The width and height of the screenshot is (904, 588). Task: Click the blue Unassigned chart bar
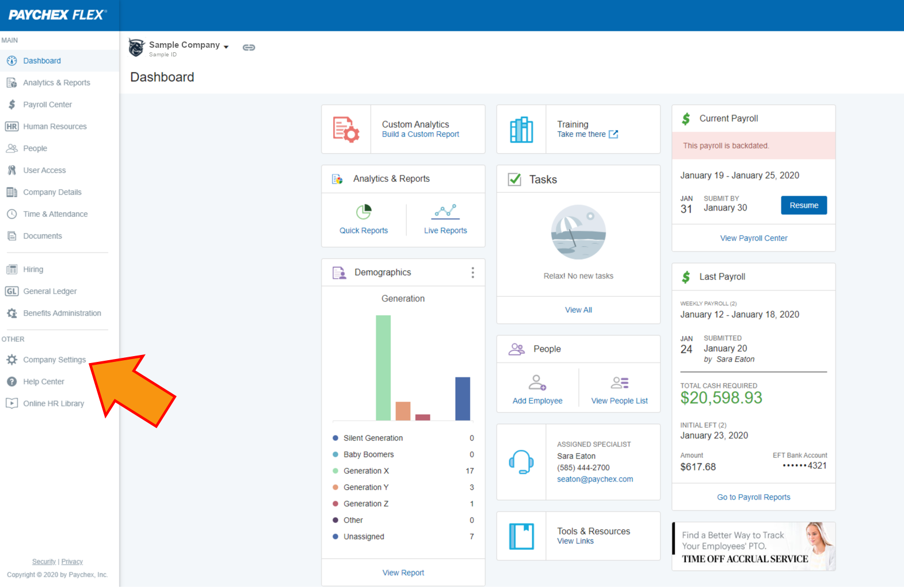pos(463,399)
